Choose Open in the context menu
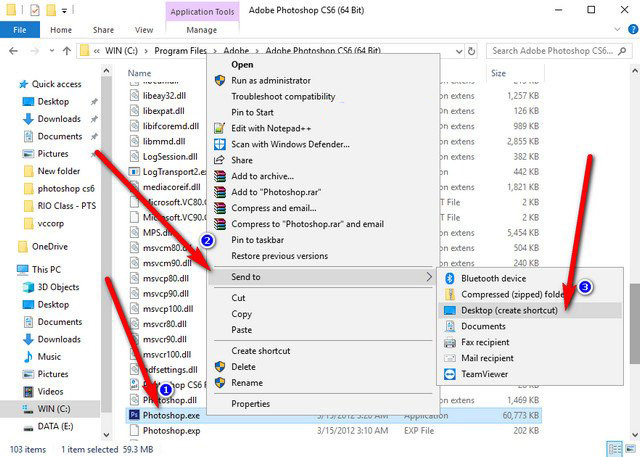This screenshot has width=640, height=457. pyautogui.click(x=242, y=64)
